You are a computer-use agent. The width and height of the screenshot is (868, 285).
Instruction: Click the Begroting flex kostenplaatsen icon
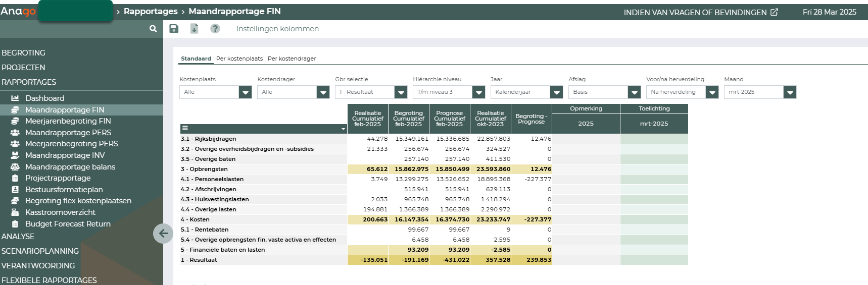coord(15,201)
